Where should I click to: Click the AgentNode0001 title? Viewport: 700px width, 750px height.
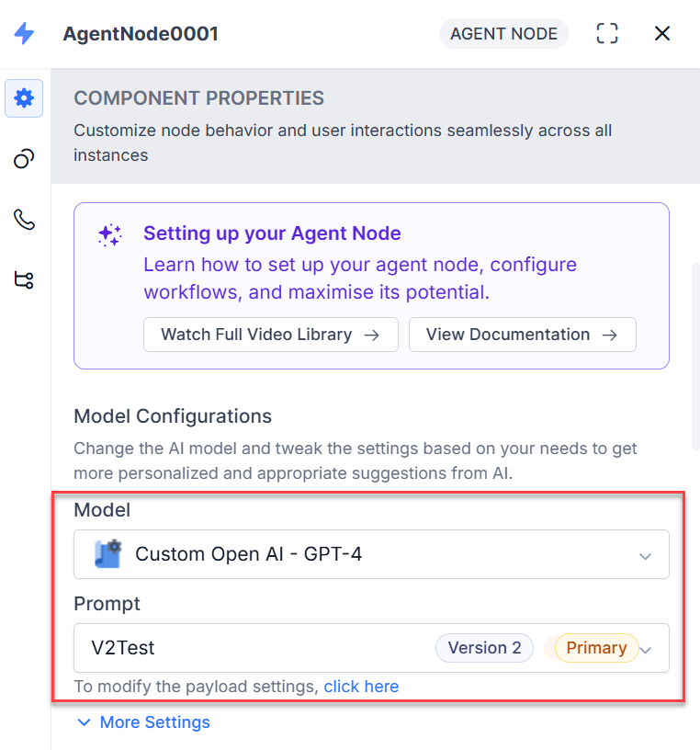(x=141, y=33)
